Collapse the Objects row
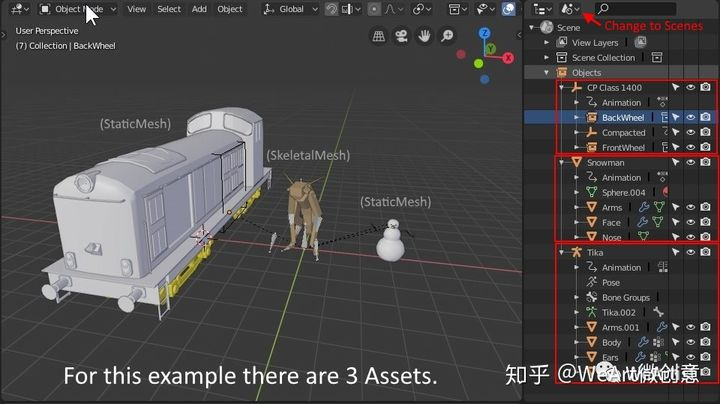720x404 pixels. click(546, 73)
